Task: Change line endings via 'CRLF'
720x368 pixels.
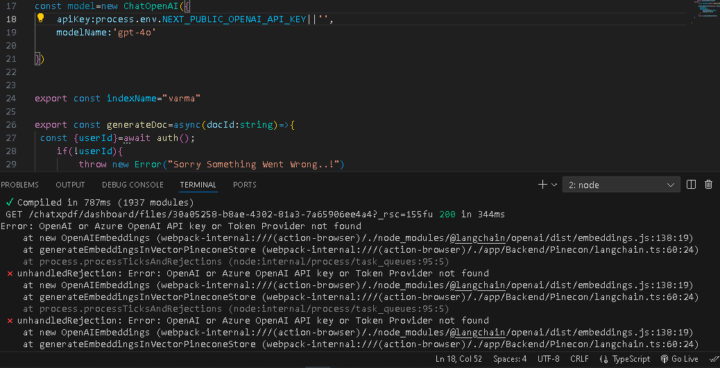Action: tap(579, 359)
